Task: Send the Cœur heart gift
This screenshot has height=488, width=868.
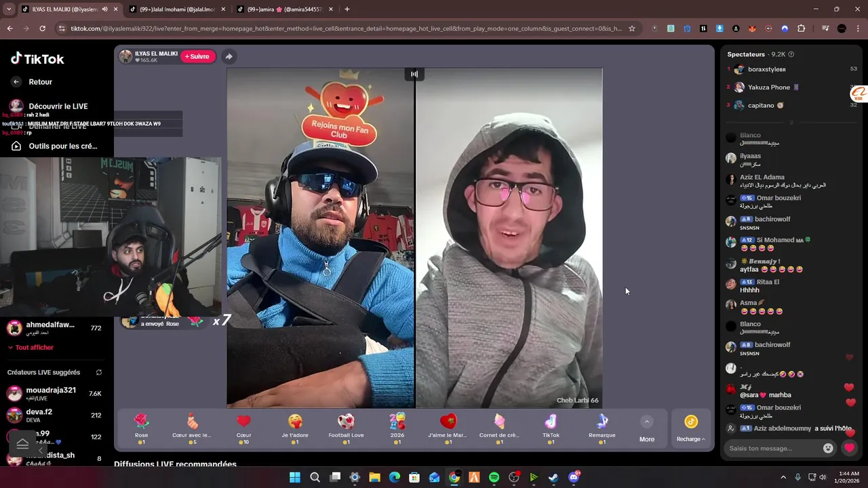Action: pos(244,428)
